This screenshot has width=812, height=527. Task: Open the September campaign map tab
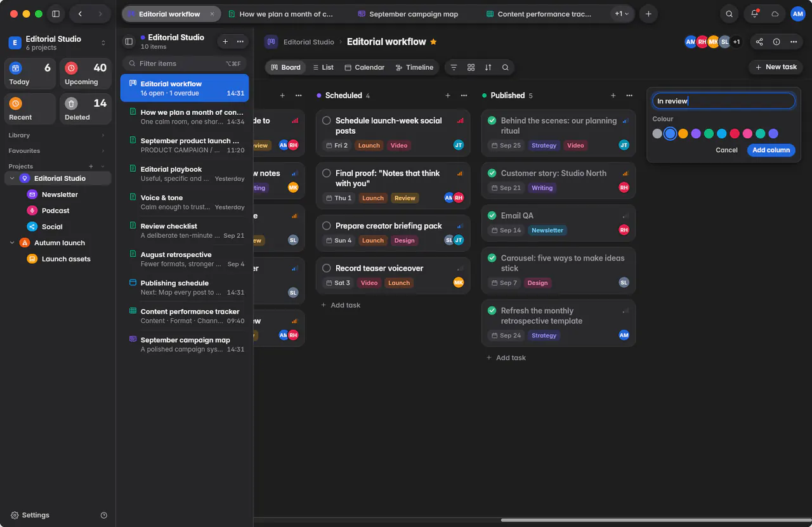coord(407,14)
